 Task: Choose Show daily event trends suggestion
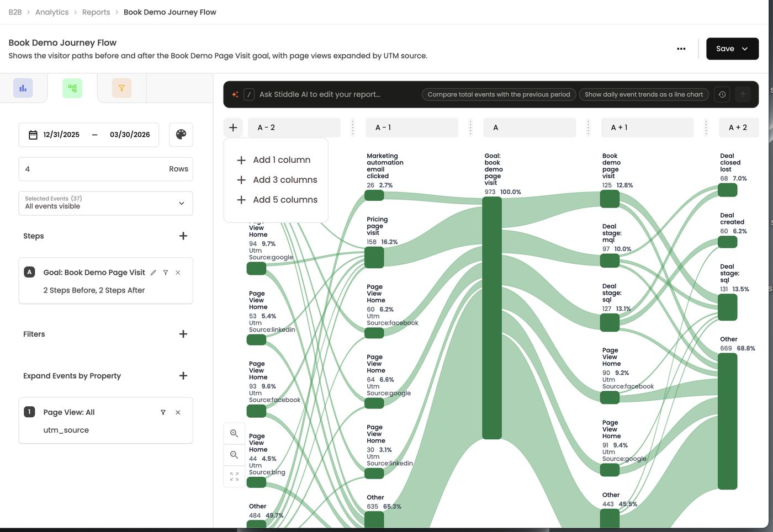click(644, 94)
